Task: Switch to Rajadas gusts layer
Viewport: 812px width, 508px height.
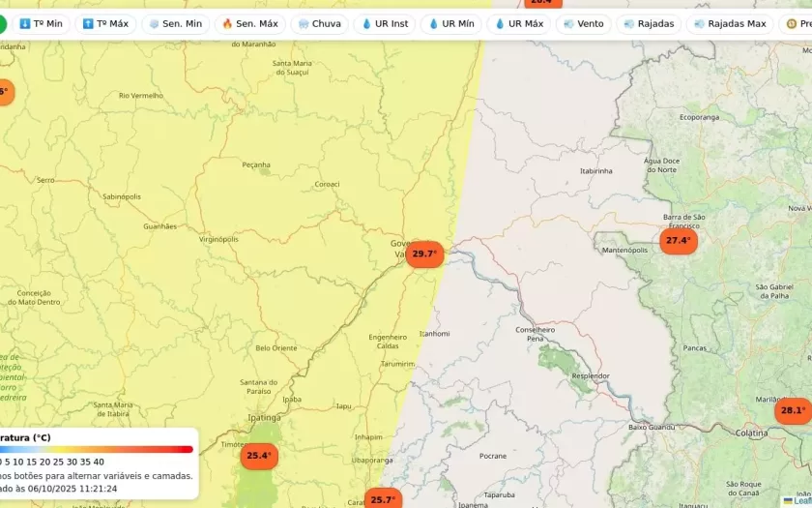Action: [650, 23]
